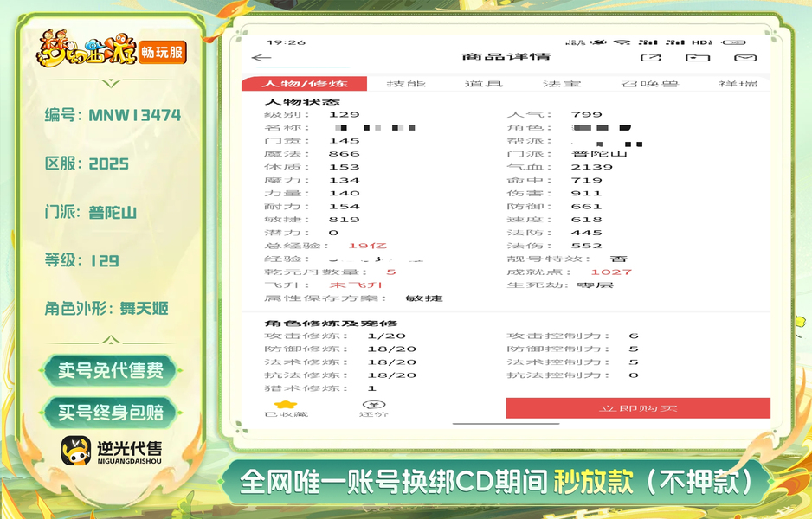The height and width of the screenshot is (519, 812).
Task: Click the 敏捷 value 819
Action: tap(344, 220)
